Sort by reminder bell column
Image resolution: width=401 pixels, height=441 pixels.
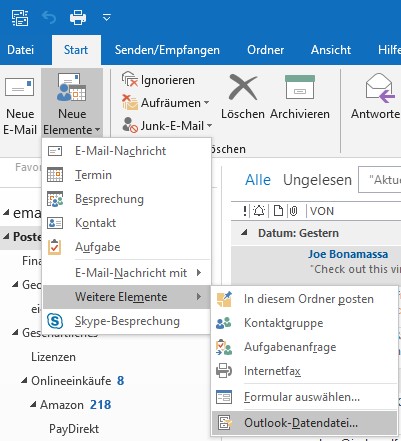click(259, 211)
